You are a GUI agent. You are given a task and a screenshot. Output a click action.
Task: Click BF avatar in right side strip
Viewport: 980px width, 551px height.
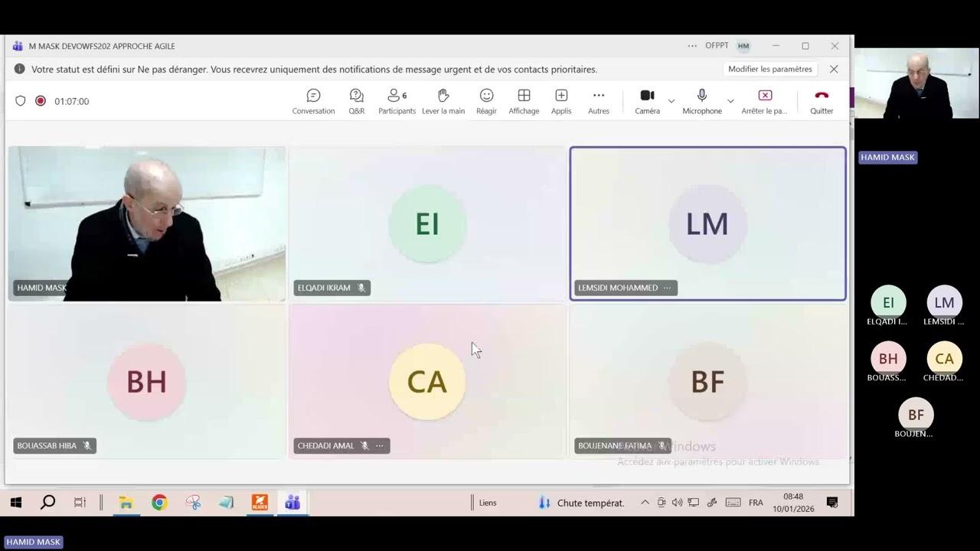tap(916, 415)
